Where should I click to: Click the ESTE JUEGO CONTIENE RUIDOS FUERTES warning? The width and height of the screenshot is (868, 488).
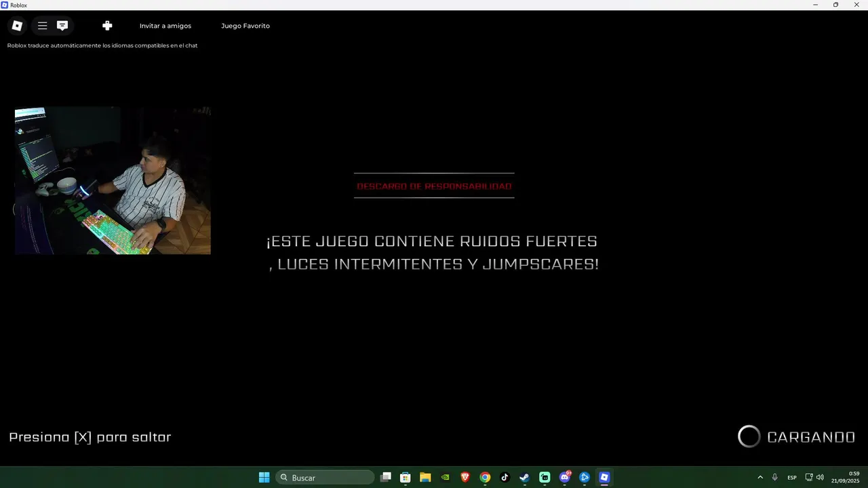coord(433,253)
